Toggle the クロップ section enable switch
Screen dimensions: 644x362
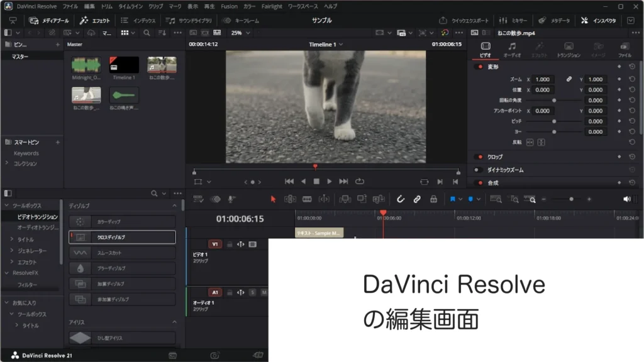479,156
